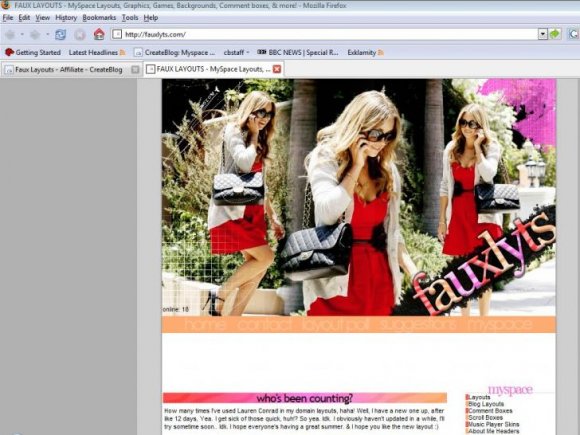
Task: Switch to Faux Layouts - Affiliate - CreateBlog tab
Action: (x=69, y=70)
